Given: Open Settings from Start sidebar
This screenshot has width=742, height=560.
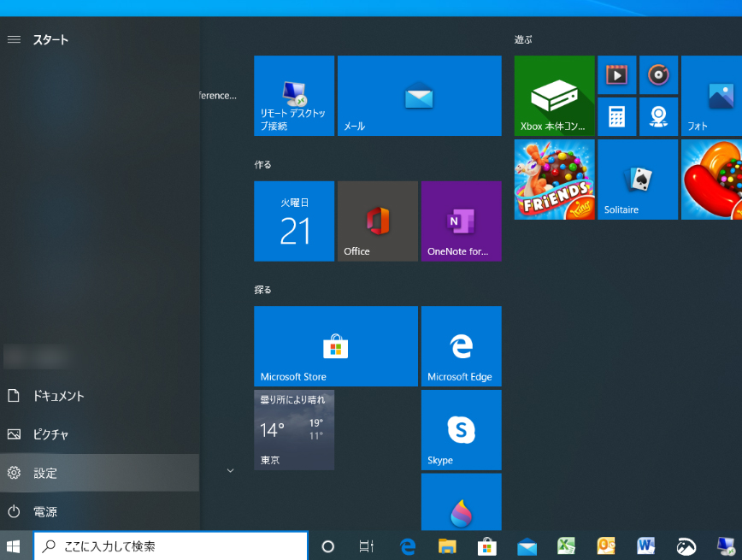Looking at the screenshot, I should tap(99, 473).
